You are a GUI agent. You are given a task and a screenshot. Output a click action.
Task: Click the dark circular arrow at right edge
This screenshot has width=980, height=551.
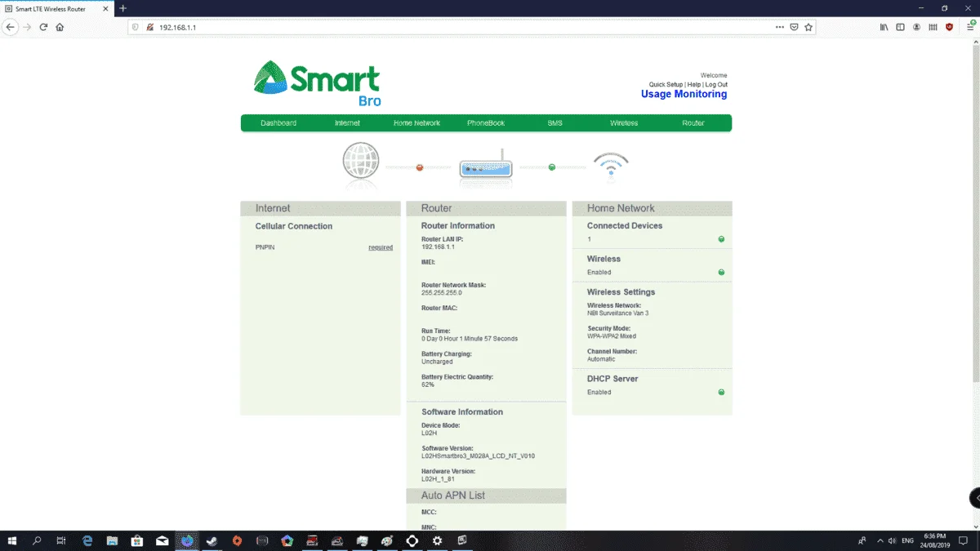click(974, 497)
